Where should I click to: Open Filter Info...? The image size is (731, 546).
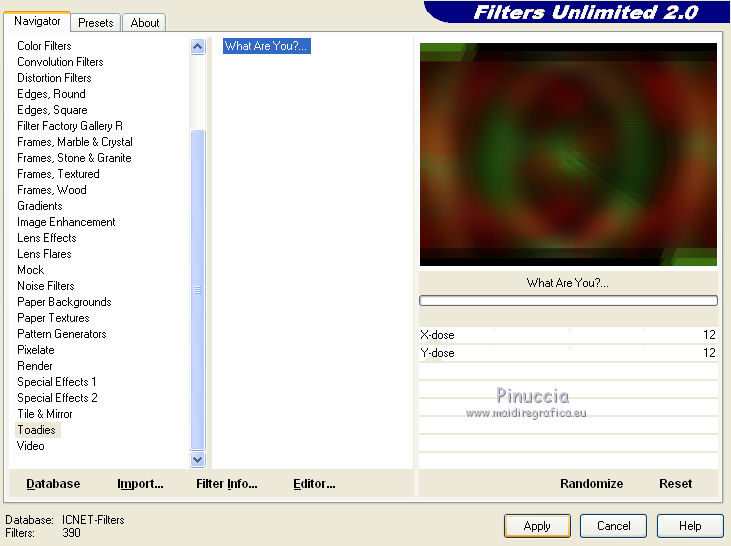pyautogui.click(x=227, y=484)
